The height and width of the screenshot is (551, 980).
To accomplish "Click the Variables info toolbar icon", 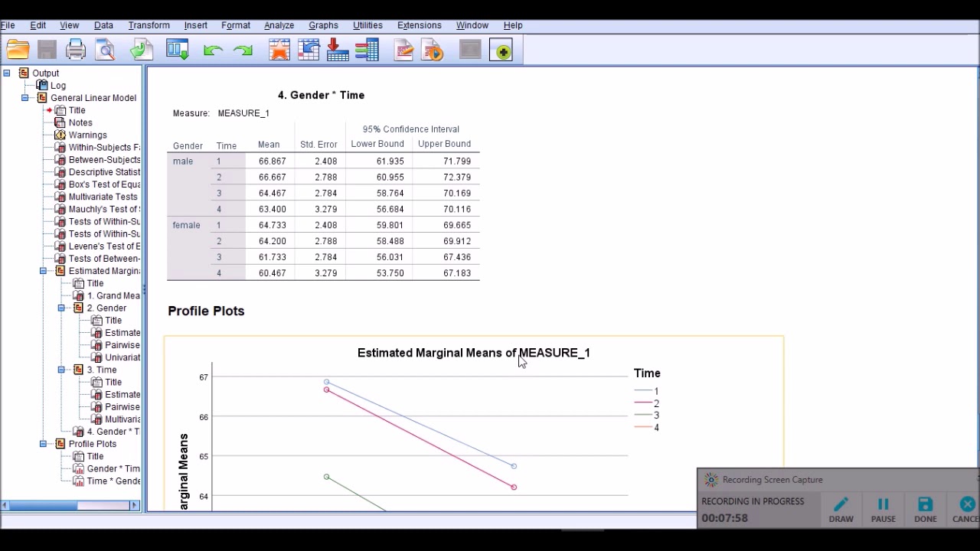I will [x=367, y=51].
